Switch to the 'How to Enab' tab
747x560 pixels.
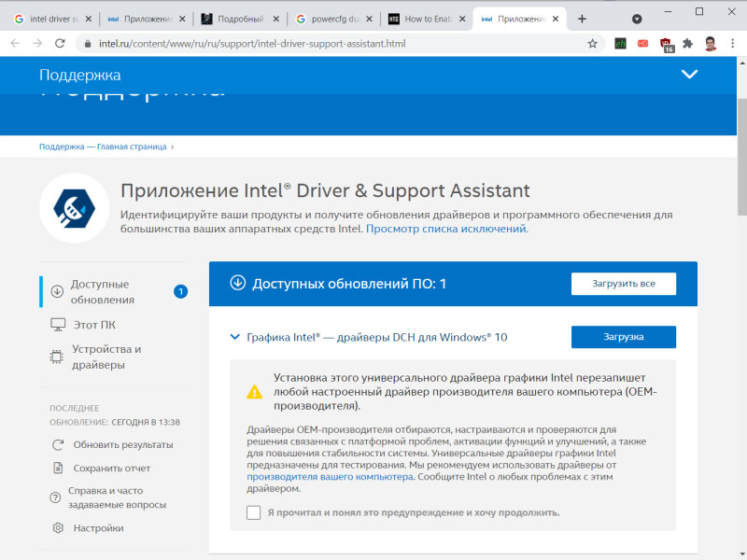pyautogui.click(x=427, y=19)
